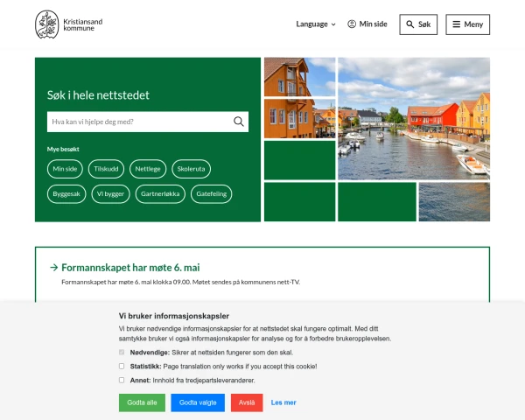This screenshot has width=525, height=420.
Task: Click the water ripple photo tile
Action: [454, 202]
